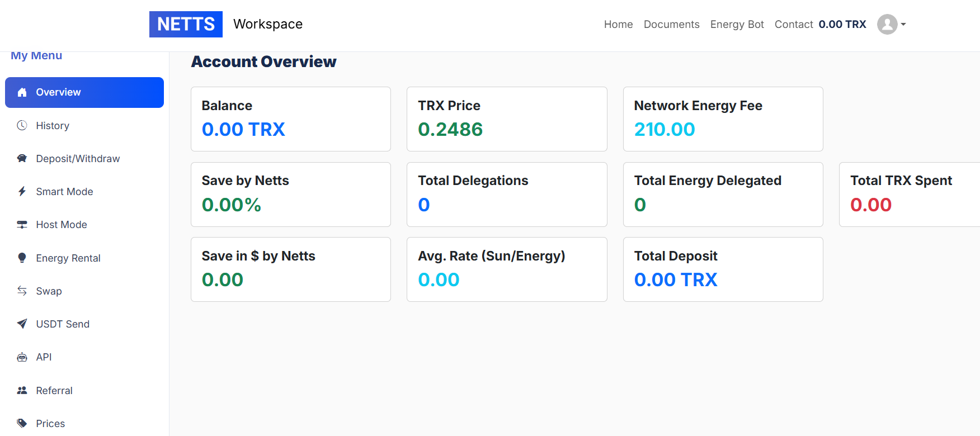Viewport: 980px width, 436px height.
Task: Open Documents from the top navigation
Action: [x=671, y=25]
